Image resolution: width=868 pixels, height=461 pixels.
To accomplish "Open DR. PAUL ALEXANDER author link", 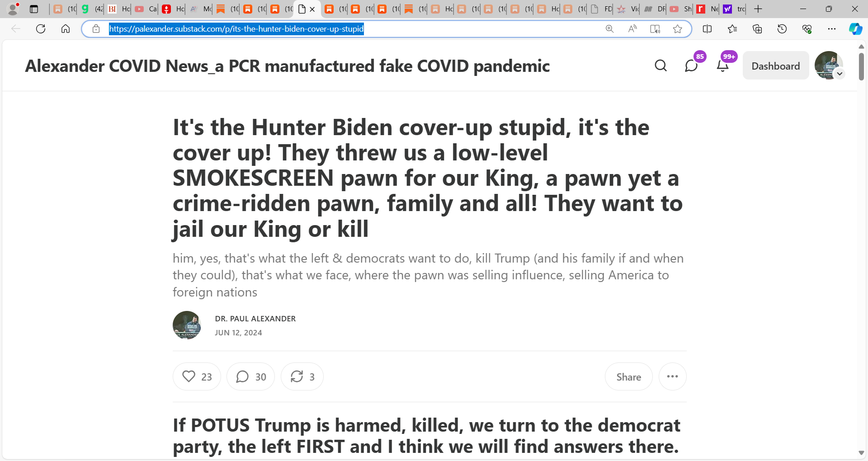I will [x=255, y=319].
